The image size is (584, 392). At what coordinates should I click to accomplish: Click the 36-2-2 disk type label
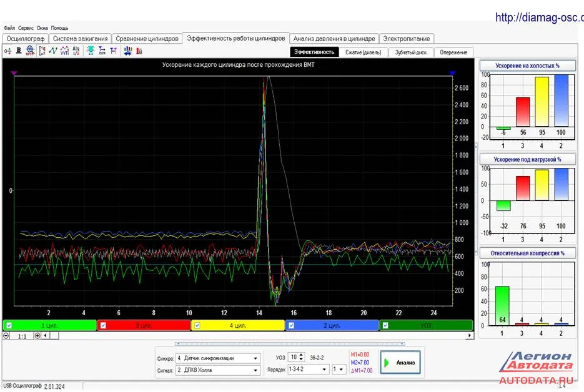coord(317,358)
